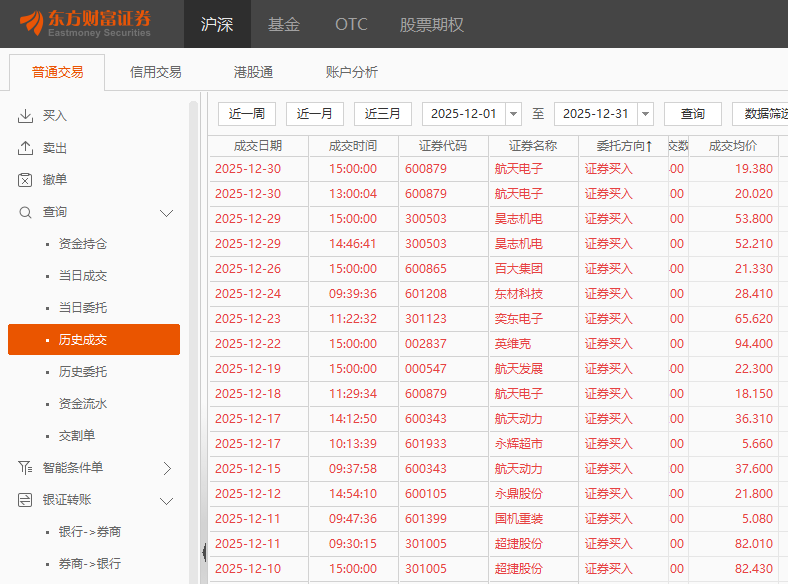Click the 近一周 button

click(x=247, y=114)
